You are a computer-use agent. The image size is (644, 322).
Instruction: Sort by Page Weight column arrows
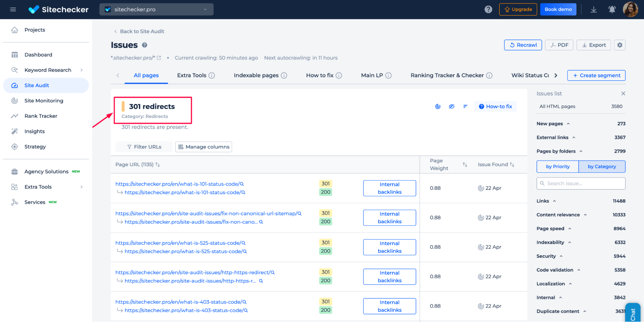pyautogui.click(x=465, y=164)
